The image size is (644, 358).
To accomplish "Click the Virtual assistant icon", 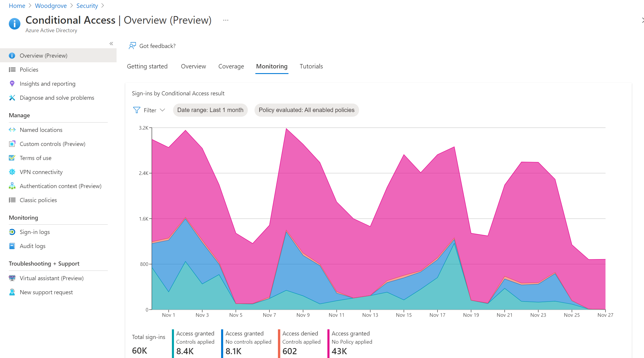I will [12, 278].
